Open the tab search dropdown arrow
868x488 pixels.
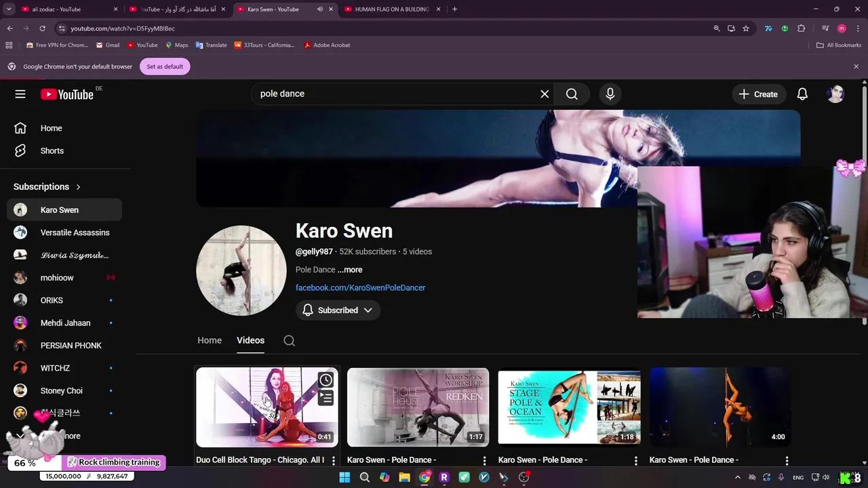click(9, 9)
